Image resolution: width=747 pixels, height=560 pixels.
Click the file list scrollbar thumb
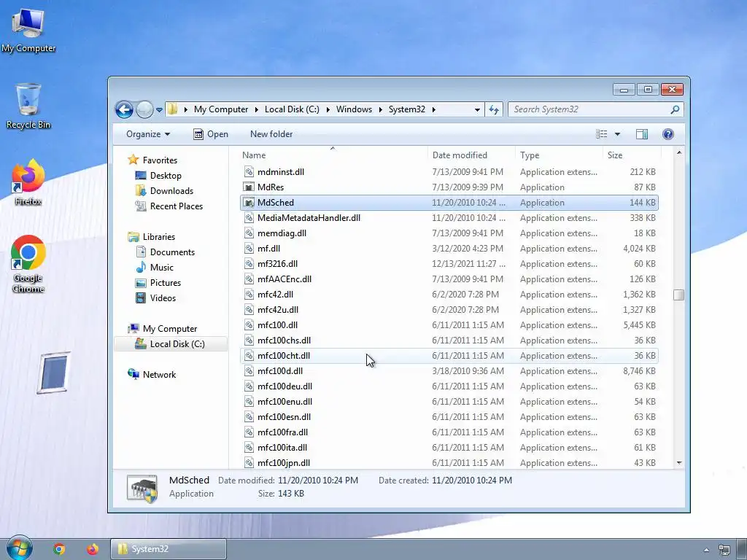679,295
